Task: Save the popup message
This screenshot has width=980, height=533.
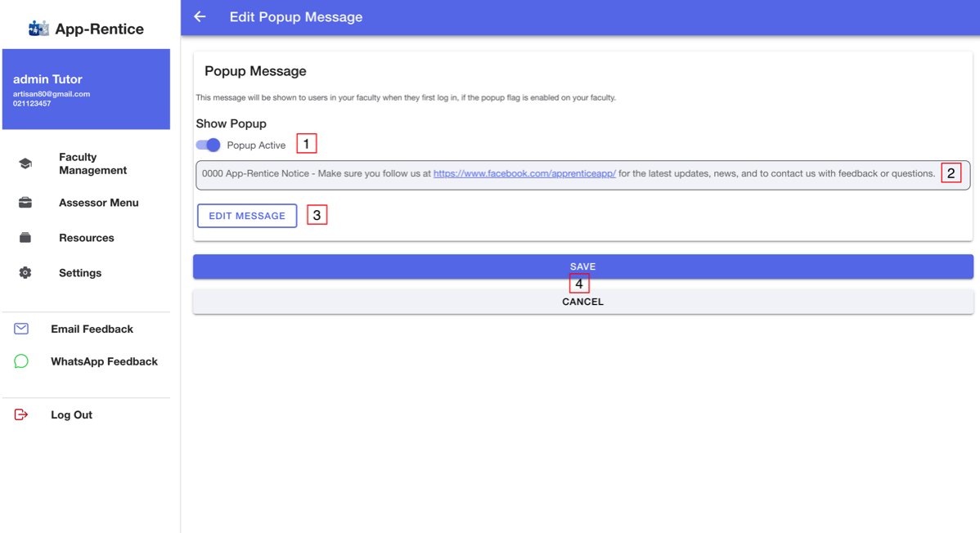Action: click(582, 266)
